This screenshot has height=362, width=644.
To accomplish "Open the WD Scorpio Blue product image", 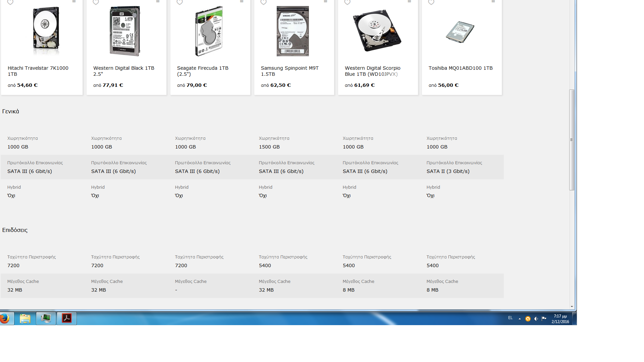I will pos(377,30).
